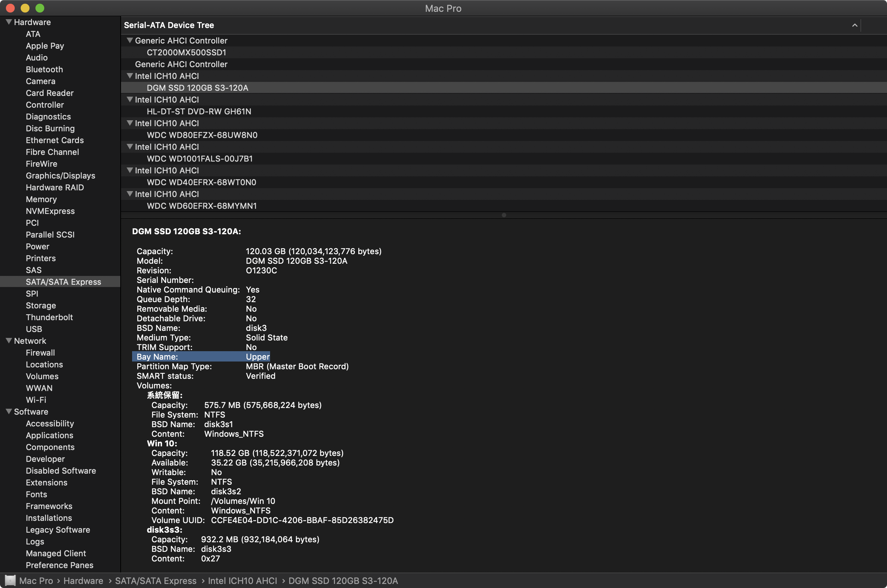The image size is (887, 588).
Task: Select the HL-DT-ST DVD-RW GH61N drive
Action: click(504, 111)
